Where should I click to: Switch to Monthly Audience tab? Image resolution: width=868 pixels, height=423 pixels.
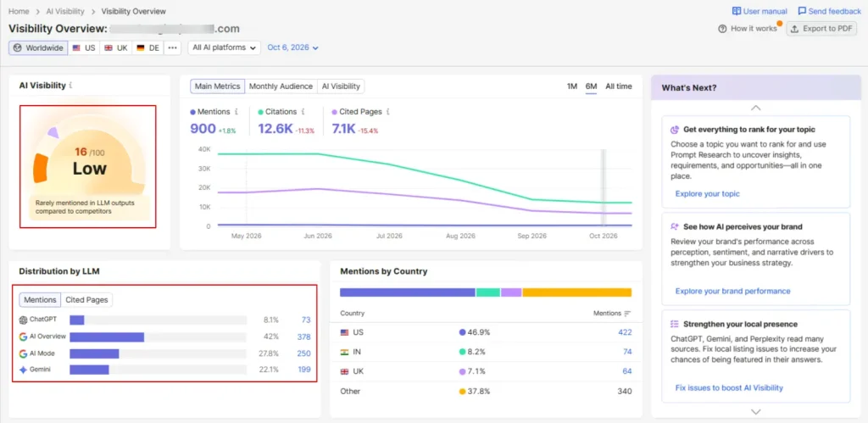point(281,86)
